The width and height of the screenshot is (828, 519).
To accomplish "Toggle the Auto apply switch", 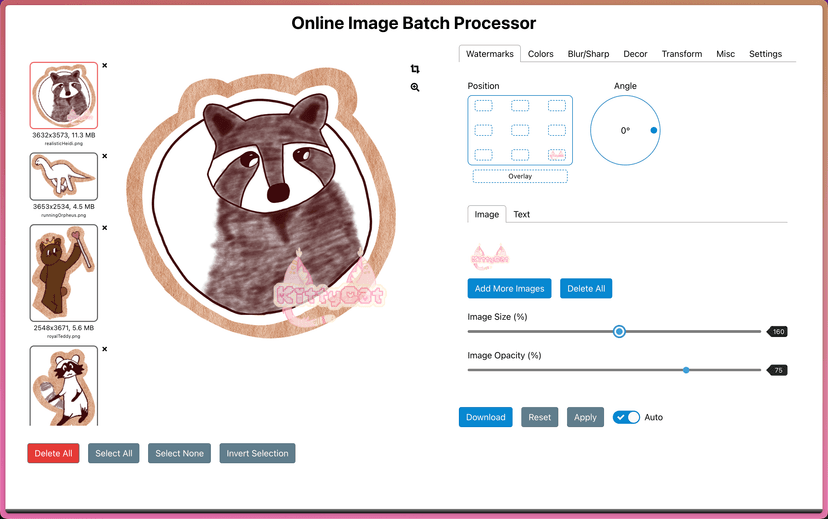I will (626, 417).
